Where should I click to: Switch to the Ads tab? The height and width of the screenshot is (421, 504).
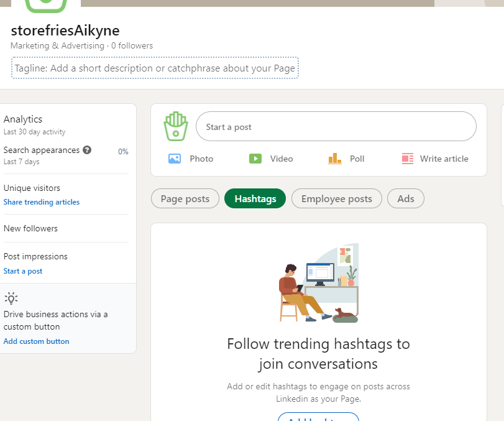coord(406,199)
